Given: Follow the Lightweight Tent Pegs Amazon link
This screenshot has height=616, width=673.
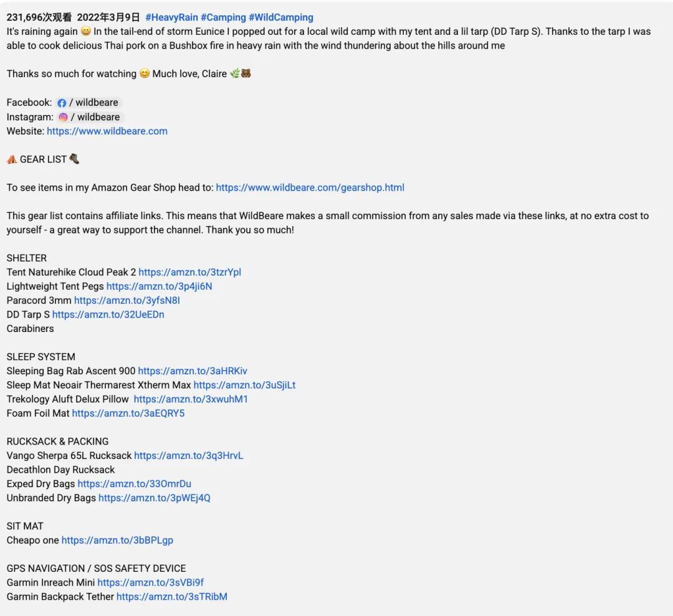Looking at the screenshot, I should click(159, 287).
